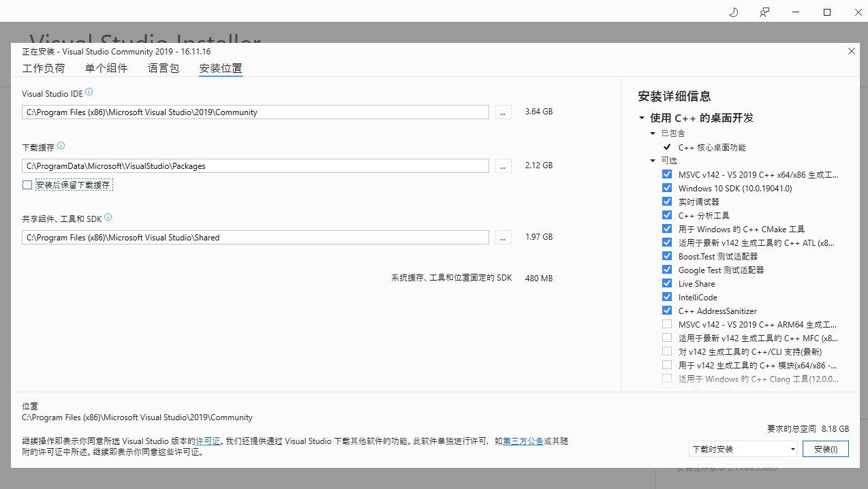Click the 480 MB size value
Viewport: 868px width, 489px height.
[x=539, y=279]
